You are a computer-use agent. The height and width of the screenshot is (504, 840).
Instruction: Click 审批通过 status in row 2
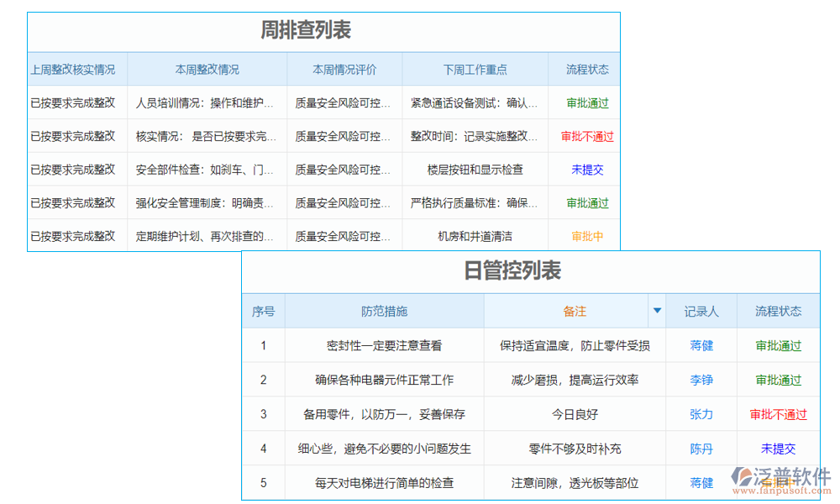point(778,380)
